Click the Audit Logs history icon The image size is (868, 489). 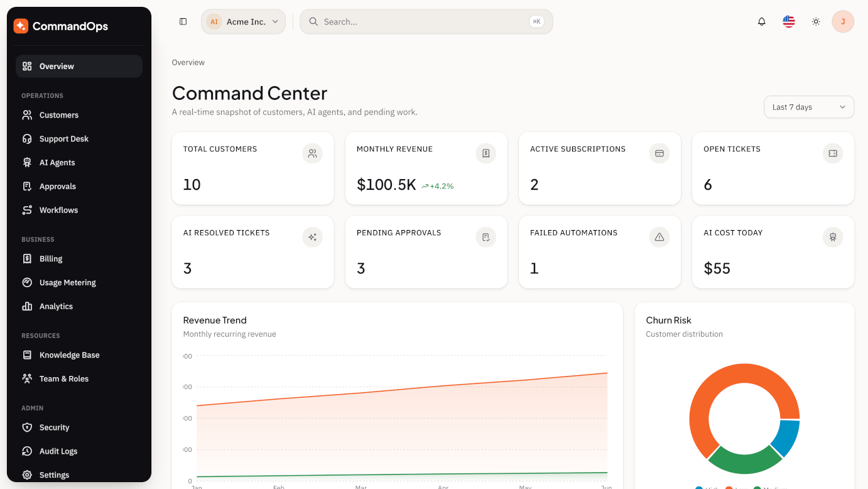(x=27, y=451)
